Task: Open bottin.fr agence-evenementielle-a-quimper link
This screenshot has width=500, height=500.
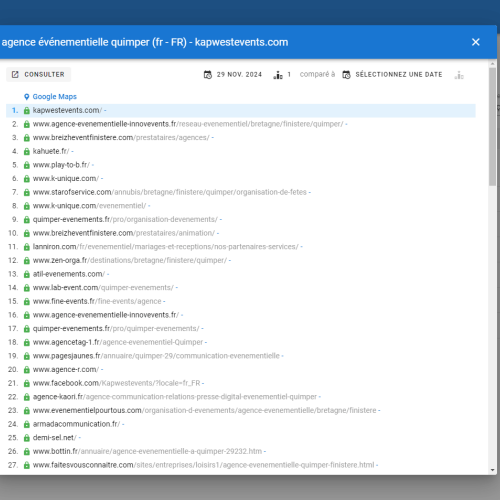Action: point(147,452)
